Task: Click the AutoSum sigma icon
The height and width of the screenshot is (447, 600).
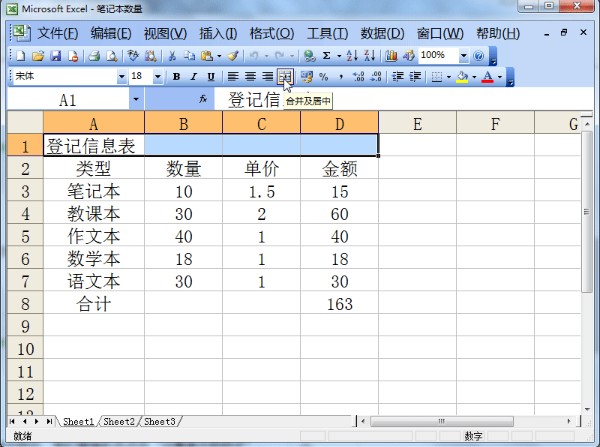Action: [x=326, y=56]
